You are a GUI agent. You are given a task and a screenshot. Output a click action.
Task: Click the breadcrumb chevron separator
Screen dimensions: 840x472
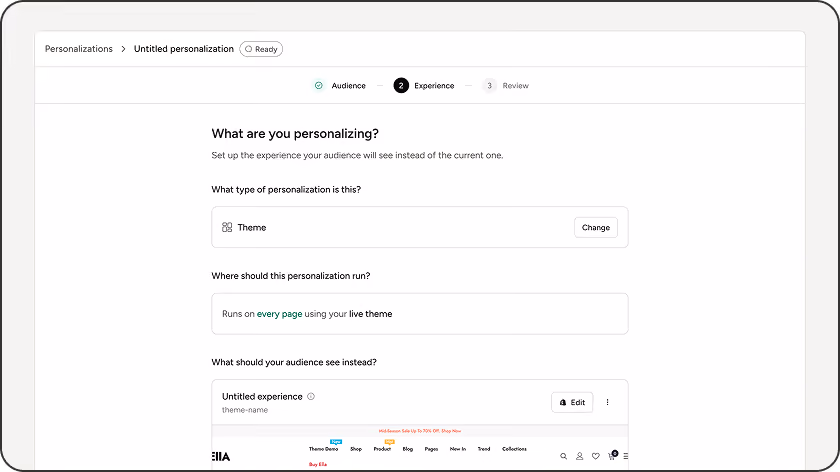[x=123, y=49]
